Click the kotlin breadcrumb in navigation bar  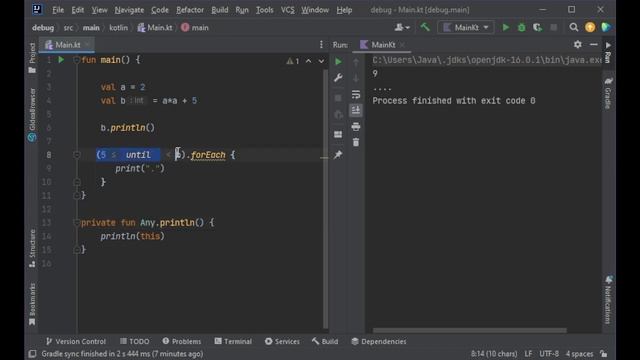[118, 28]
